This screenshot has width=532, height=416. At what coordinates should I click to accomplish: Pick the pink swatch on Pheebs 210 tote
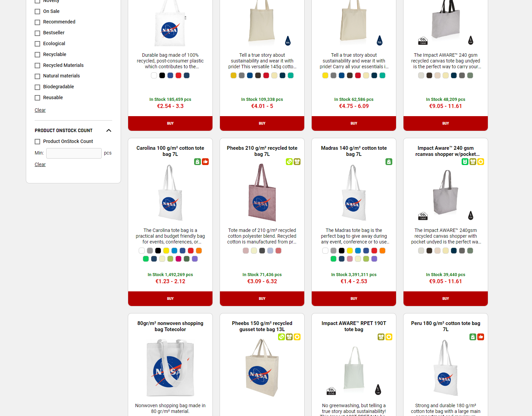point(246,251)
